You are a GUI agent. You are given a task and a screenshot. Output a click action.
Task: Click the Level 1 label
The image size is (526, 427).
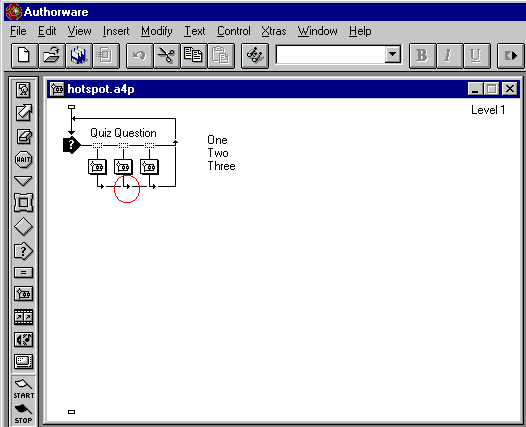coord(488,110)
